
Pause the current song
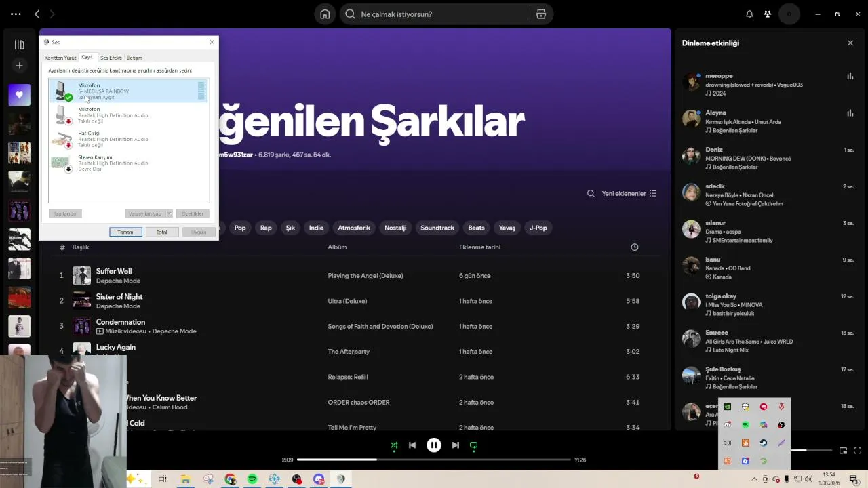pos(434,445)
